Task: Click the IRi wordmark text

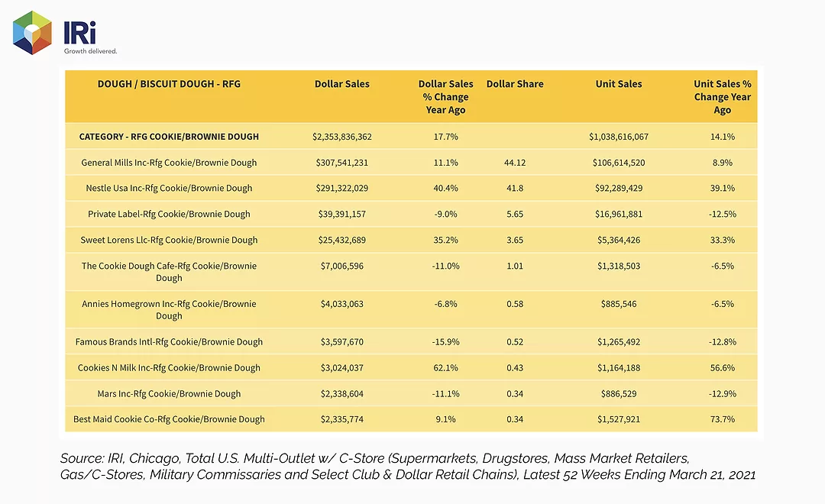Action: coord(80,33)
